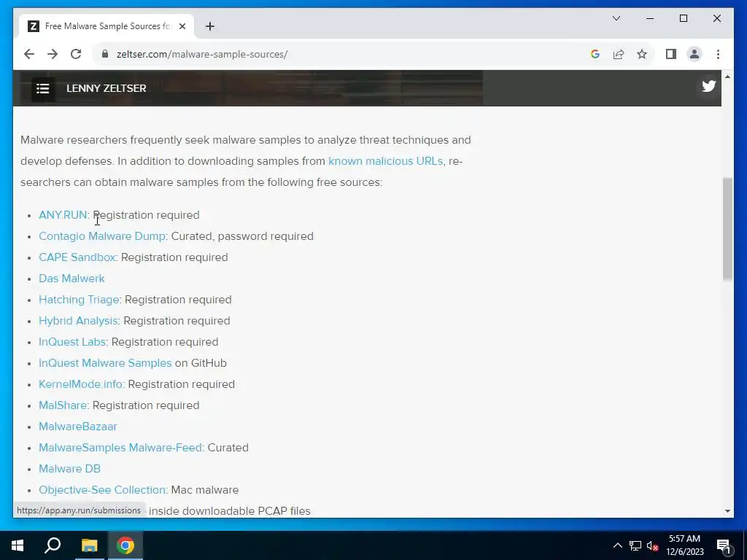Open the Chrome side panel icon
Viewport: 747px width, 560px height.
pyautogui.click(x=671, y=54)
